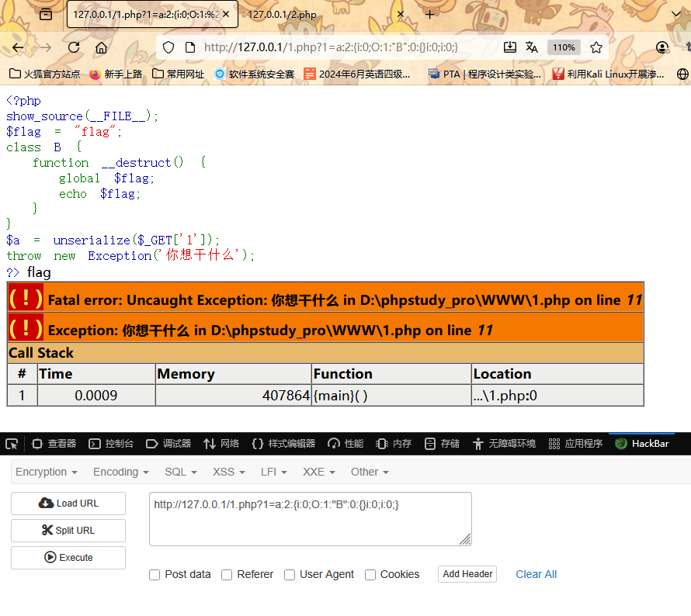Click inside the HackBar URL text area
The width and height of the screenshot is (691, 616).
[310, 518]
